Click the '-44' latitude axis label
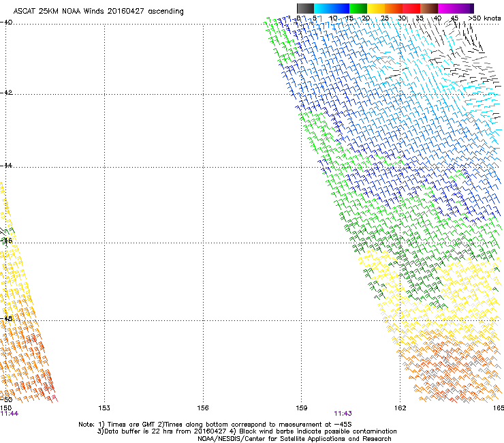Image resolution: width=504 pixels, height=443 pixels. point(6,166)
